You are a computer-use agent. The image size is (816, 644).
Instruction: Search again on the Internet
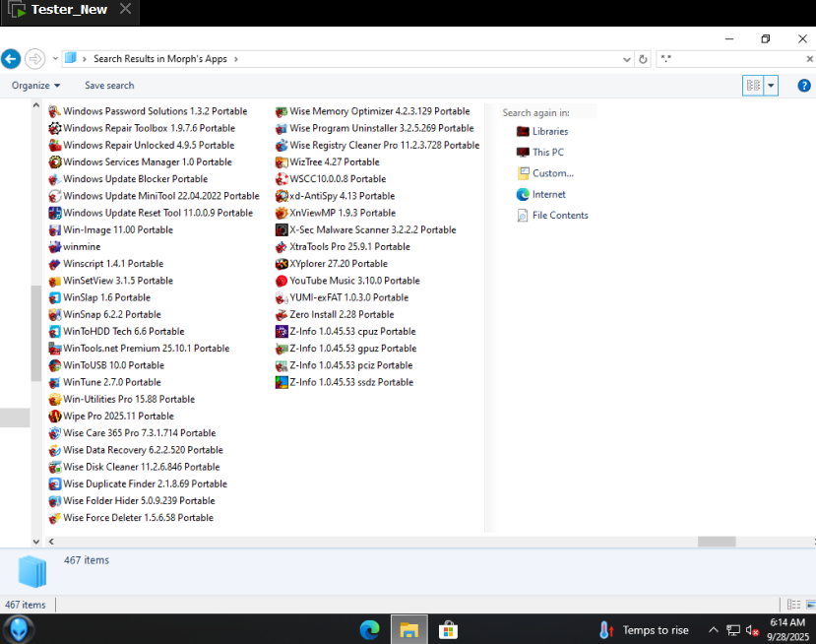(x=540, y=194)
